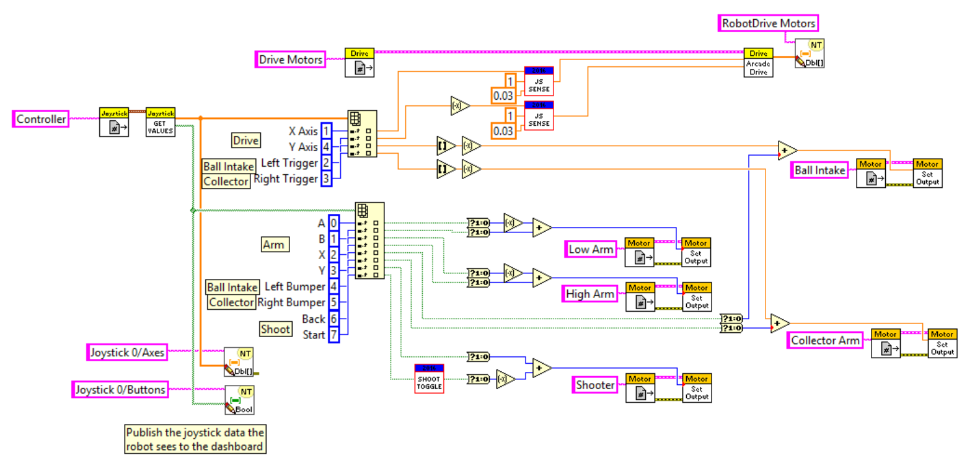Click the Right Trigger index constant 3
Viewport: 980px width, 476px height.
click(x=327, y=179)
